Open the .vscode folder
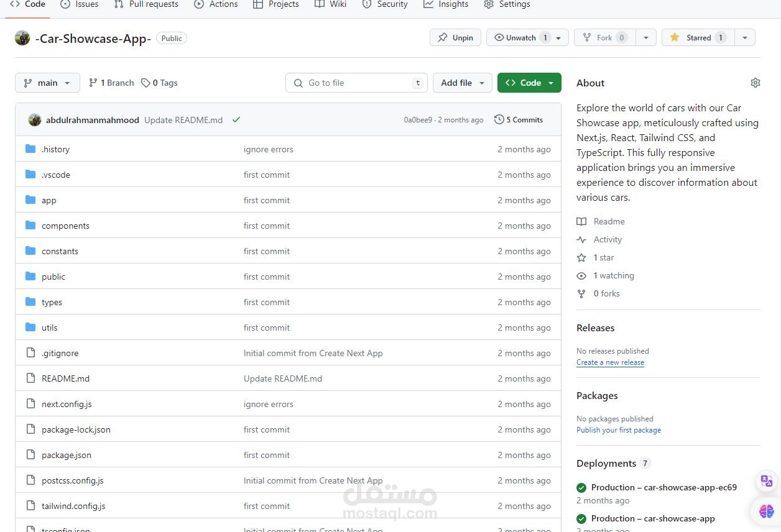 56,175
